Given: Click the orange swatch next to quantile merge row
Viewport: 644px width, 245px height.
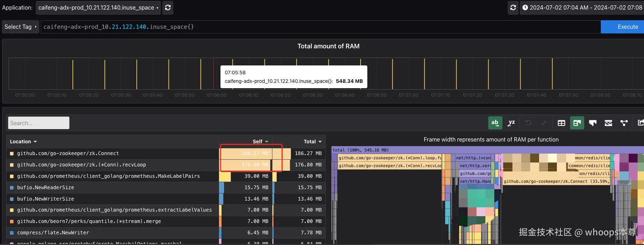Looking at the screenshot, I should pos(12,222).
